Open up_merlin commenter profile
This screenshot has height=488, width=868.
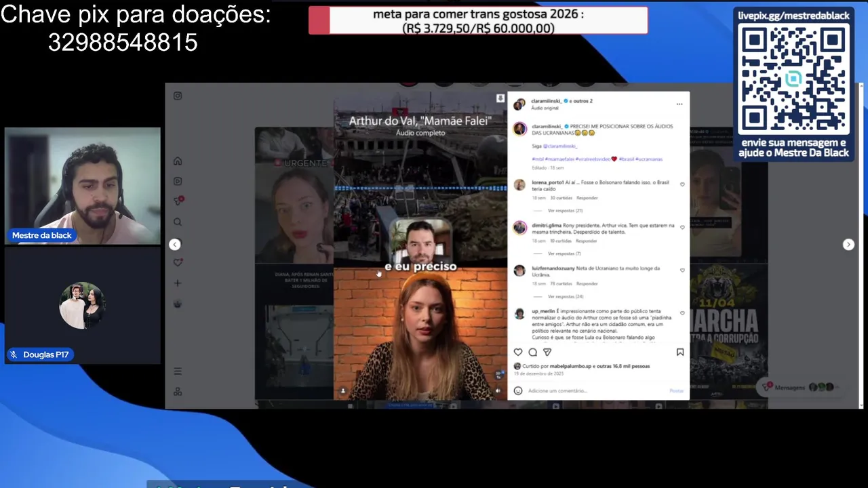543,311
